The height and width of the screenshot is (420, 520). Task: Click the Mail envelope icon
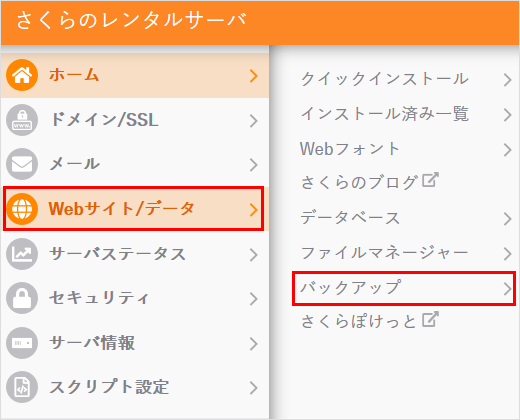tap(22, 164)
